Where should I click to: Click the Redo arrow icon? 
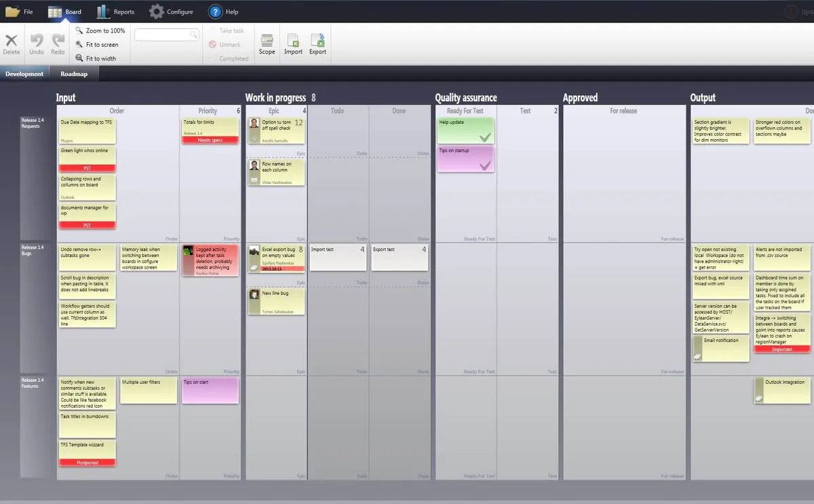58,41
